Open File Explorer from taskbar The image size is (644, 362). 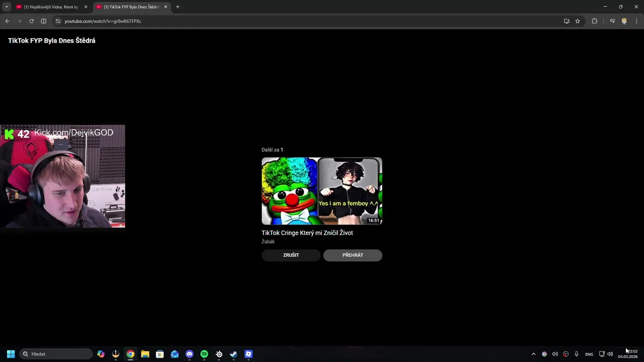point(145,354)
